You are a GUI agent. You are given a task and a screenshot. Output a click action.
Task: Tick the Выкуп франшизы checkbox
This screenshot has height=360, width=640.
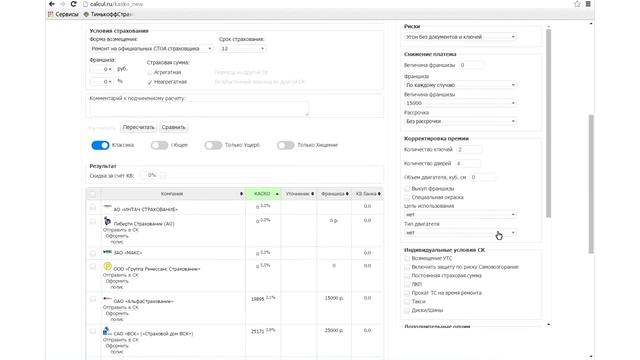pyautogui.click(x=407, y=189)
